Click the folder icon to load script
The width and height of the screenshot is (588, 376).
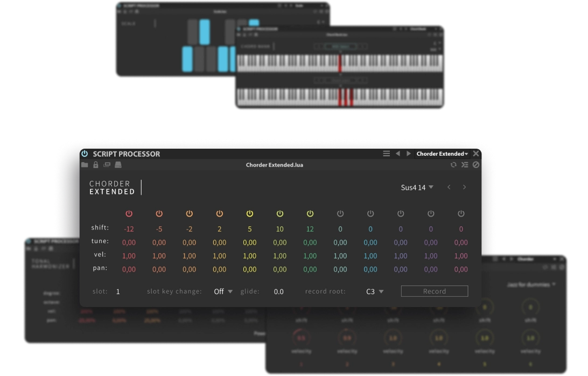click(85, 165)
